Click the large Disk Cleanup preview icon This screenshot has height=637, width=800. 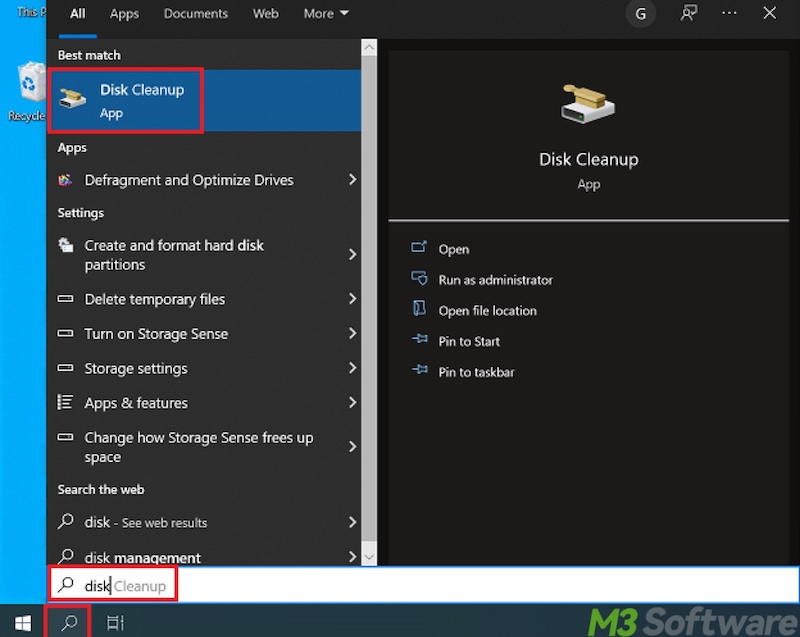point(588,104)
